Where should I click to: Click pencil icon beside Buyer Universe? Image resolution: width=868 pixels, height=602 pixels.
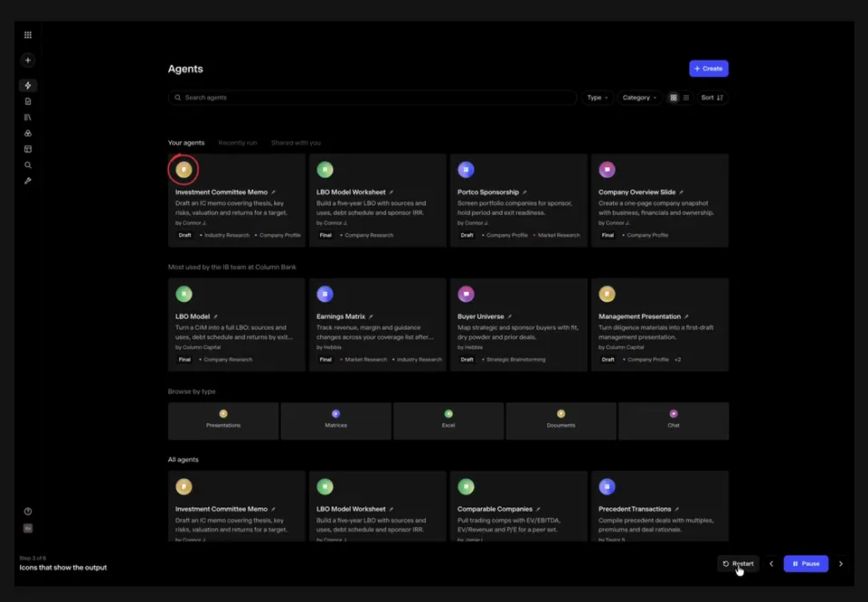(x=510, y=316)
